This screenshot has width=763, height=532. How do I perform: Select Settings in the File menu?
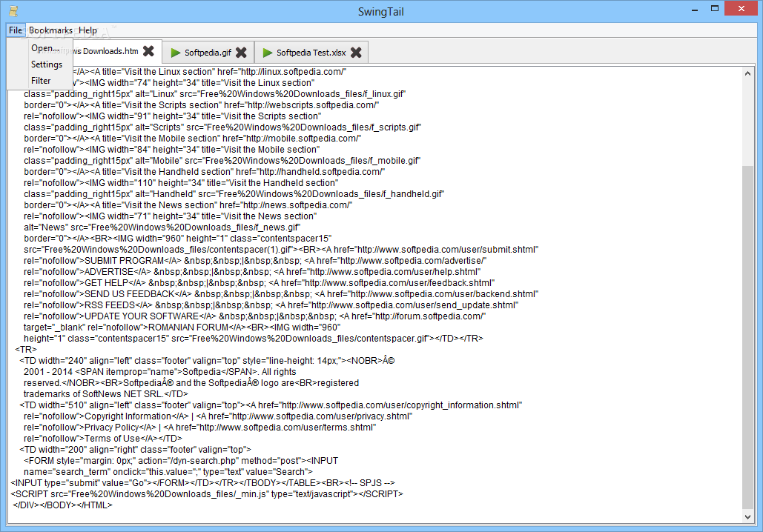click(x=47, y=64)
